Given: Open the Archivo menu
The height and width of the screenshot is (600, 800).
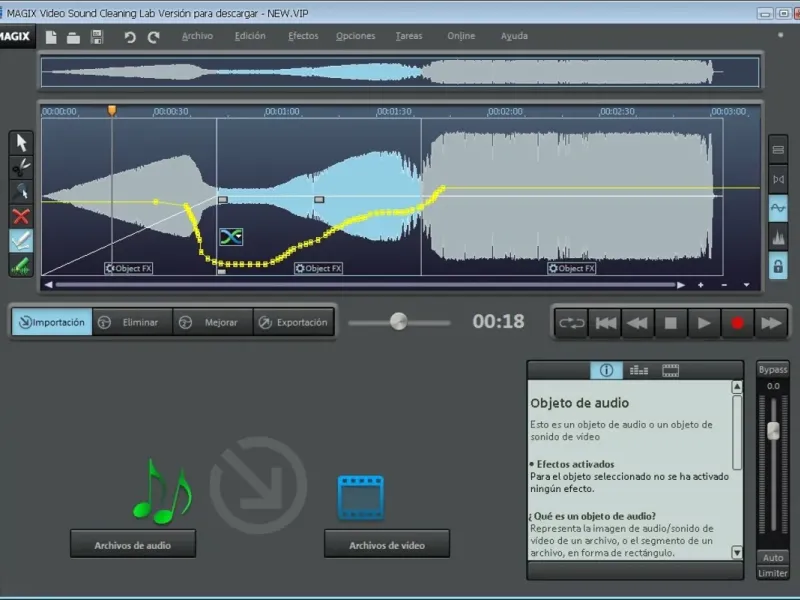Looking at the screenshot, I should pyautogui.click(x=197, y=36).
